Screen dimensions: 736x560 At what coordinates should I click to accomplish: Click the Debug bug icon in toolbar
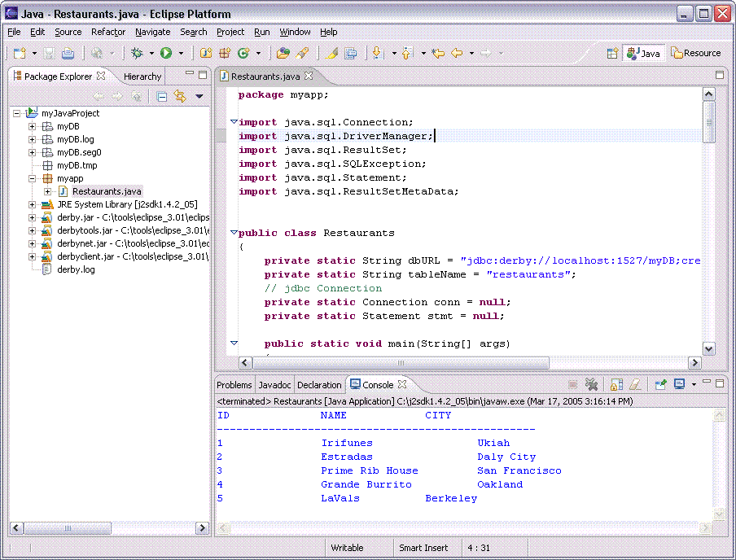pyautogui.click(x=138, y=53)
